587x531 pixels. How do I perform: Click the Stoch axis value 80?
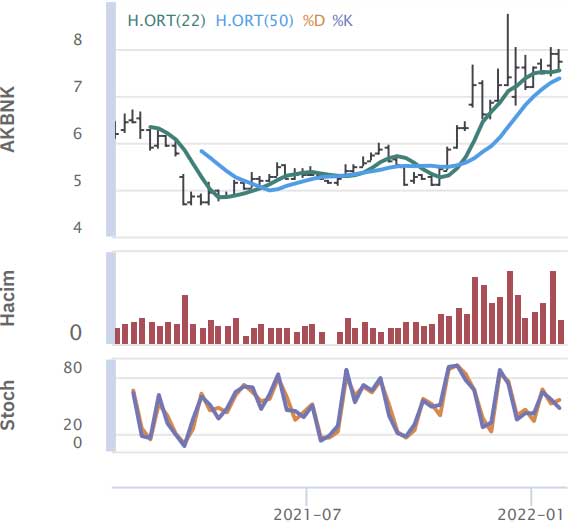pos(73,368)
